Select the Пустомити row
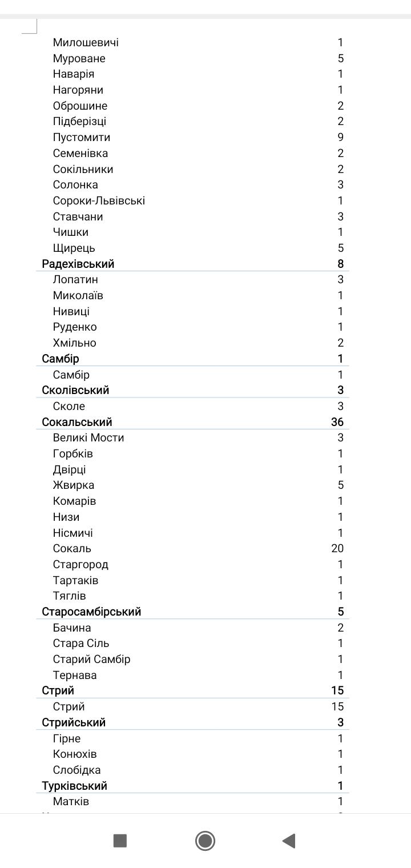This screenshot has width=411, height=868. (x=82, y=137)
